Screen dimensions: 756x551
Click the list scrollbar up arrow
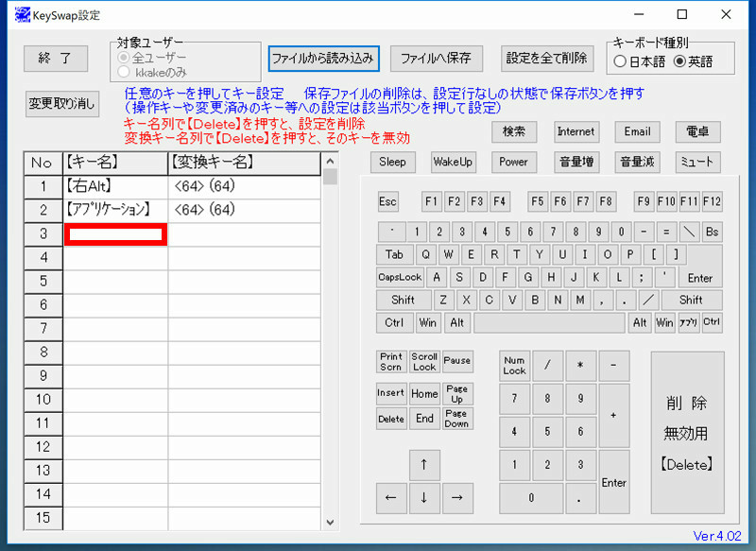[x=330, y=161]
